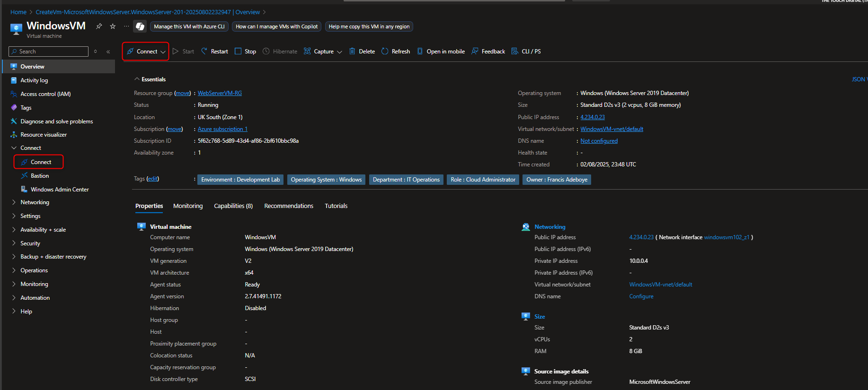
Task: Open Activity log
Action: pos(34,80)
